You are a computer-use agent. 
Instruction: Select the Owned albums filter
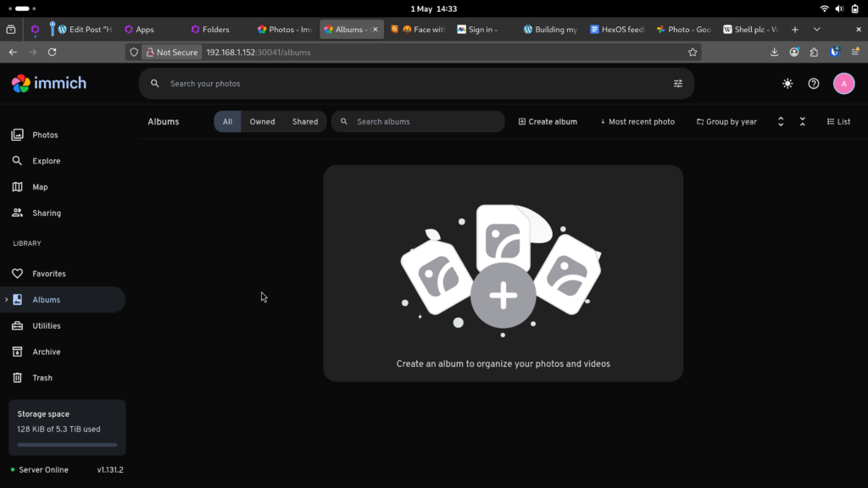point(262,122)
